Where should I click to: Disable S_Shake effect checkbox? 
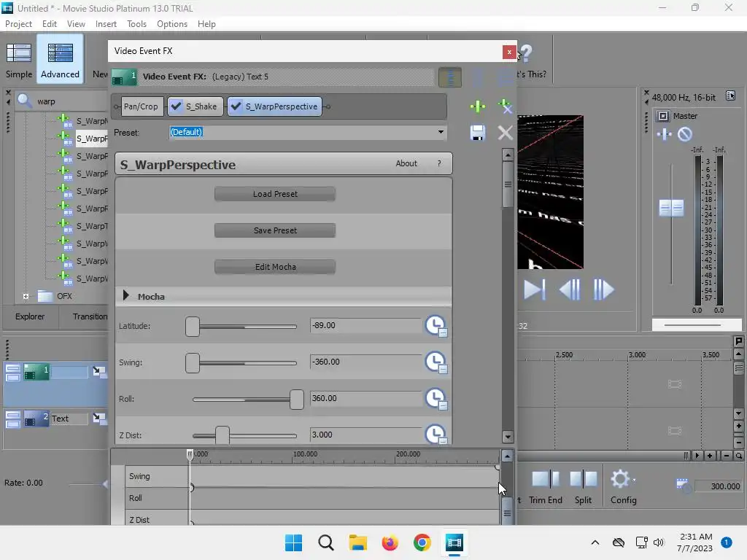click(176, 106)
